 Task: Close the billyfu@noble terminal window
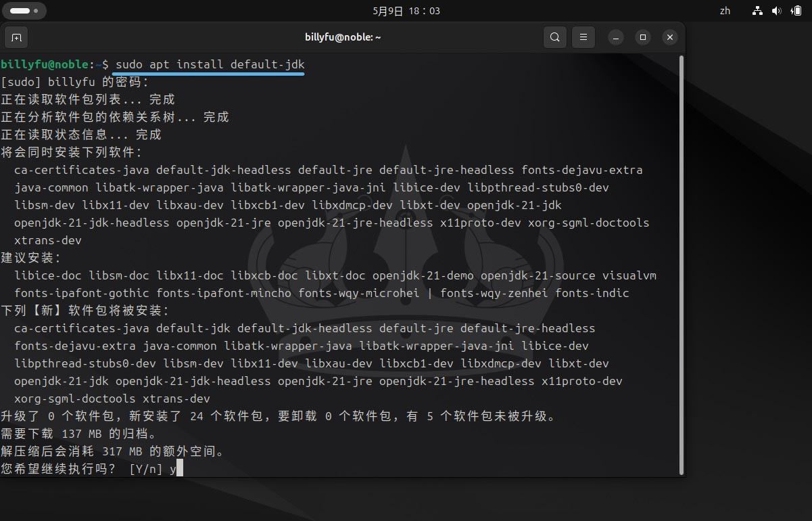coord(670,37)
